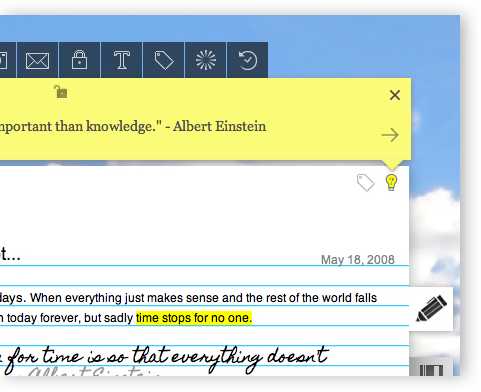Image resolution: width=481 pixels, height=392 pixels.
Task: Open the text font (T) tool
Action: (x=122, y=60)
